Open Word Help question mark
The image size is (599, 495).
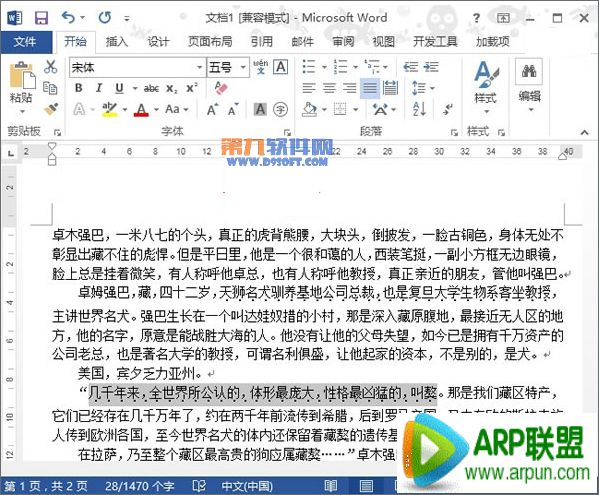(476, 18)
